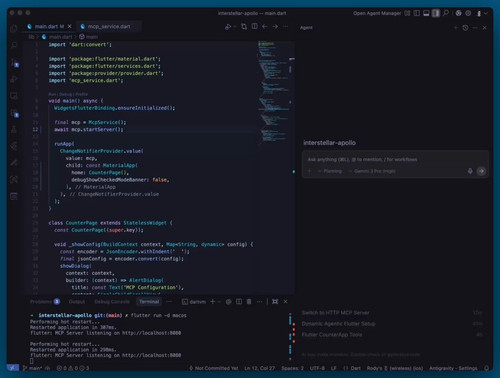Open editor more actions ellipsis
The image size is (500, 378).
pyautogui.click(x=286, y=26)
